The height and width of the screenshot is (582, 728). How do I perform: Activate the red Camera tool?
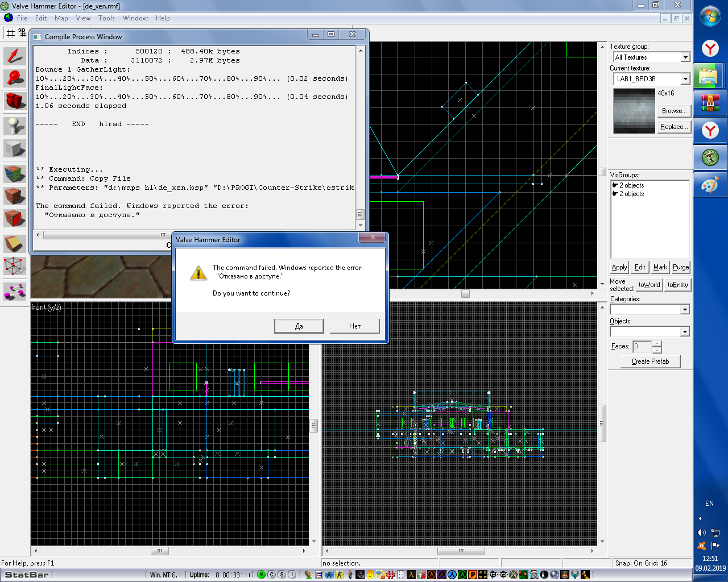point(15,101)
